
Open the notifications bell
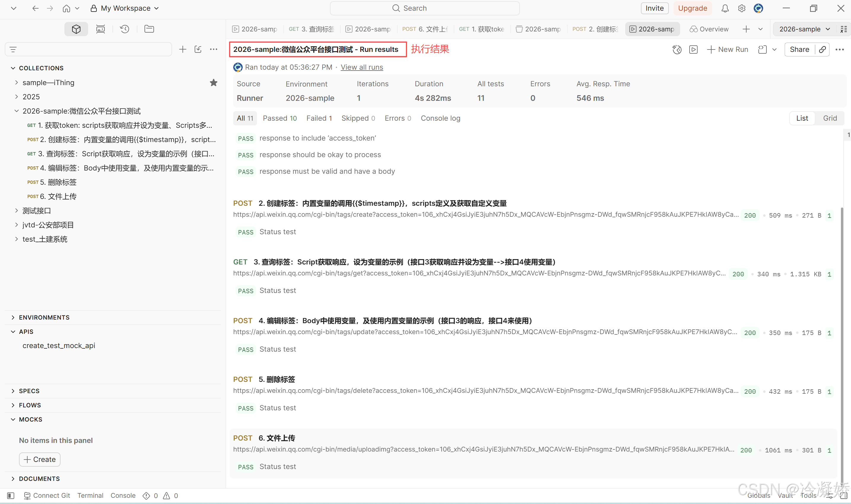(725, 8)
